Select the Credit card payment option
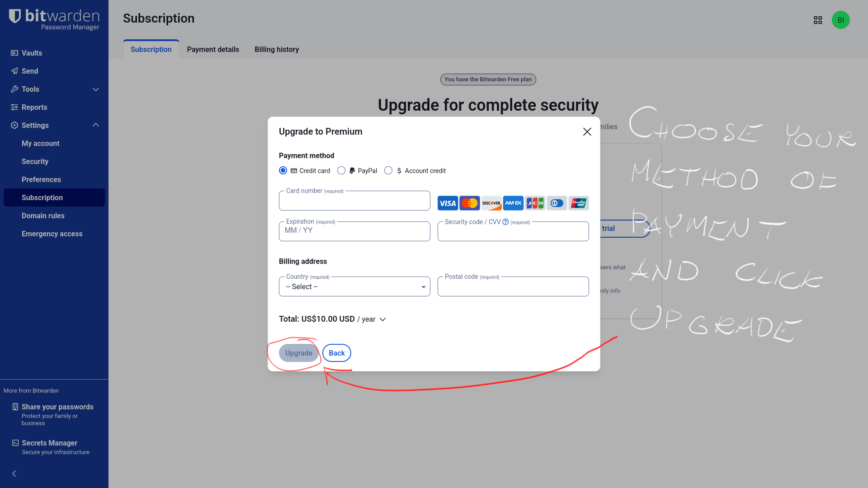This screenshot has width=868, height=488. pos(283,170)
